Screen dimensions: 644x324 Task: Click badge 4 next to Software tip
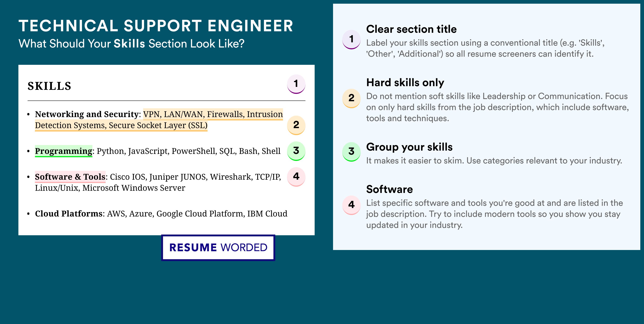[x=351, y=205]
